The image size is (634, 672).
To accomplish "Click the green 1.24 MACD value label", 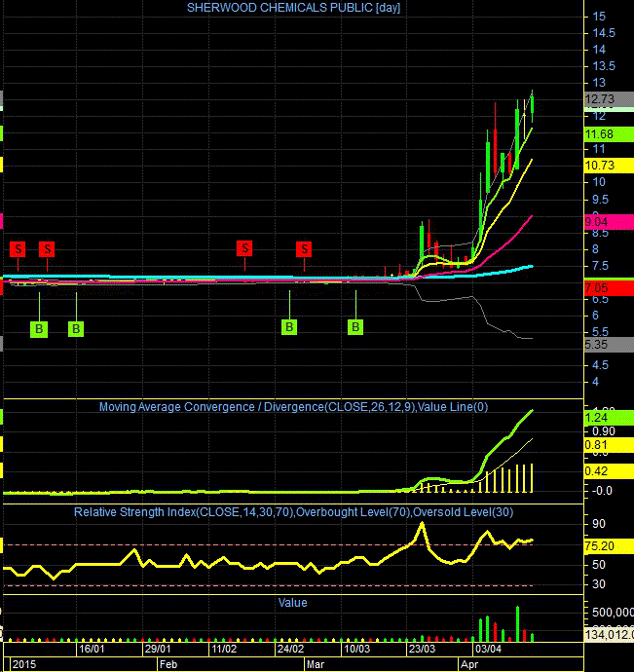I will [609, 418].
